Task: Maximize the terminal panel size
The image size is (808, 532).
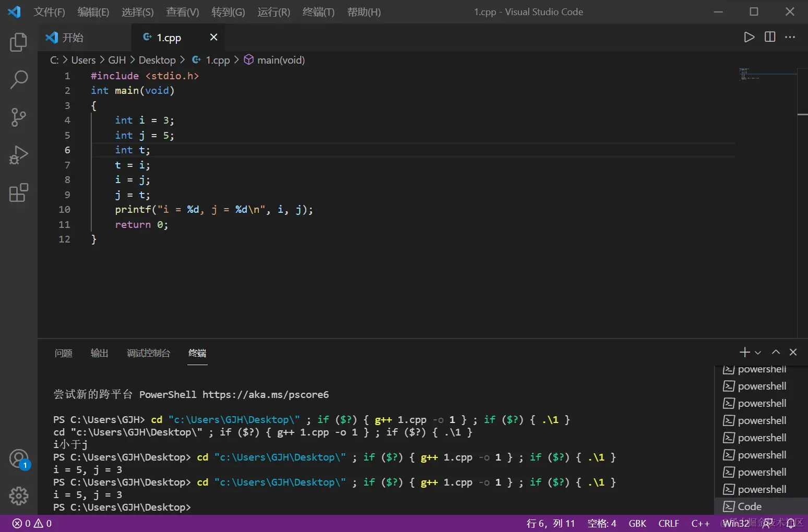Action: pos(776,352)
